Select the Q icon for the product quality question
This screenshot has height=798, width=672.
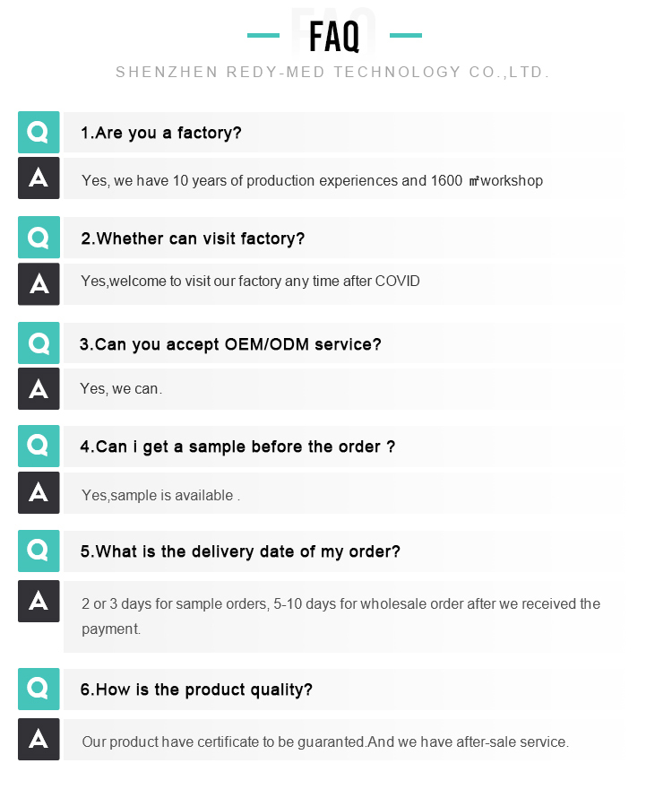click(39, 690)
